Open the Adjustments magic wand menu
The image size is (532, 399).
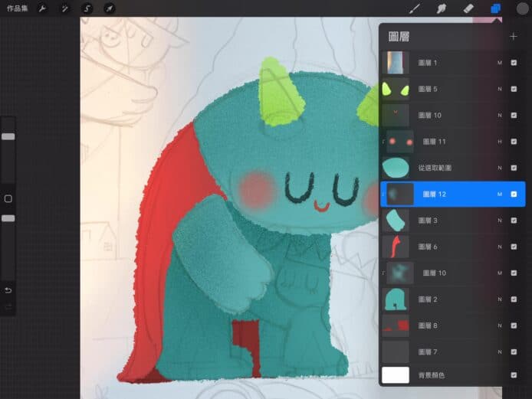coord(64,8)
